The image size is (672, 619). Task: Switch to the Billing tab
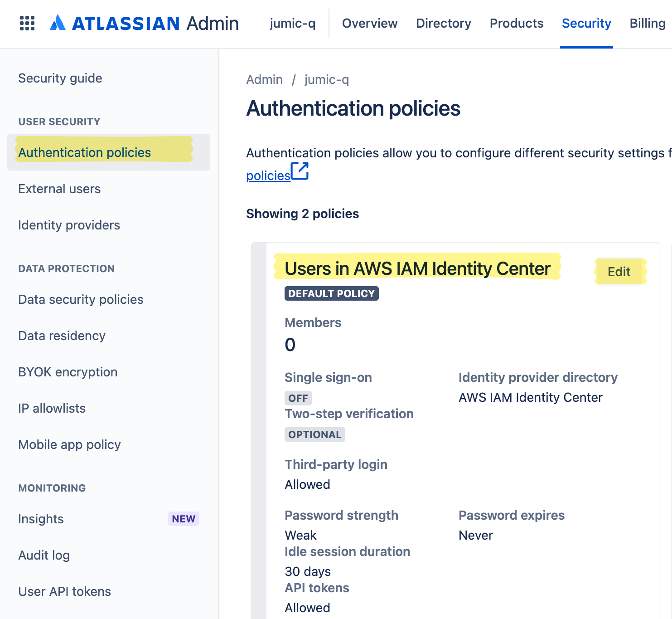point(647,23)
